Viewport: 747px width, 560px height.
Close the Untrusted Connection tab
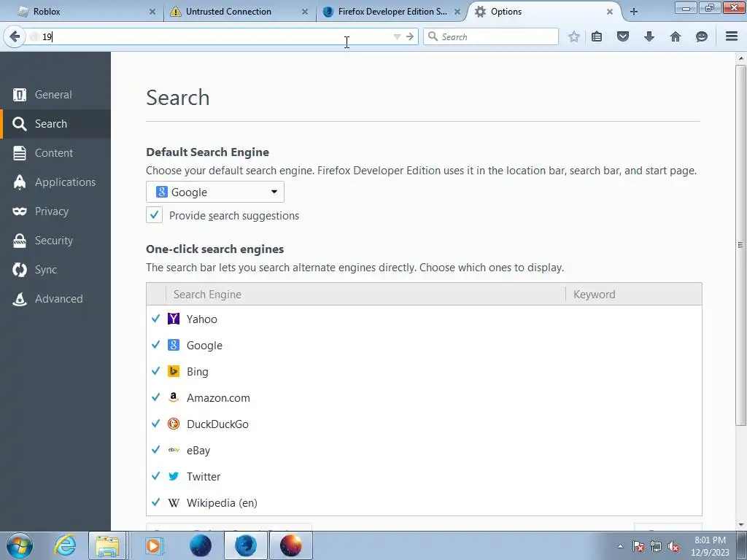tap(305, 12)
